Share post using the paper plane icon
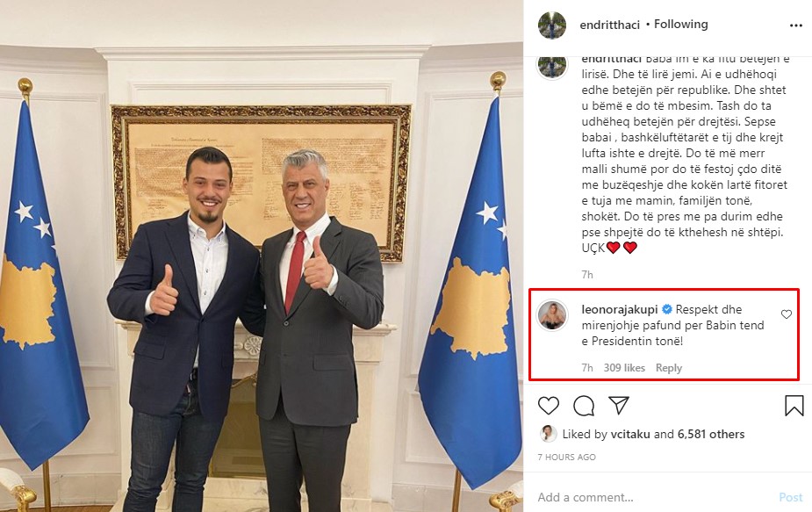The width and height of the screenshot is (812, 512). (618, 405)
